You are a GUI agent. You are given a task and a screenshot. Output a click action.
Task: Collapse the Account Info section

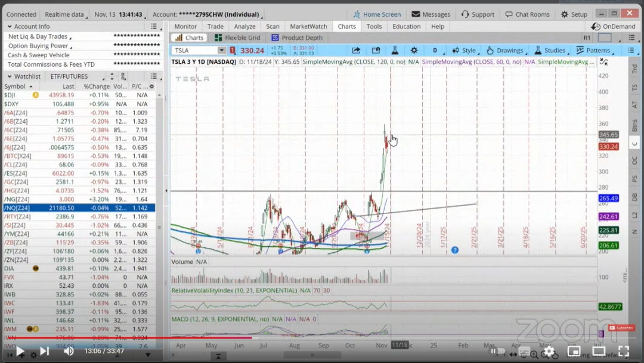(x=8, y=26)
